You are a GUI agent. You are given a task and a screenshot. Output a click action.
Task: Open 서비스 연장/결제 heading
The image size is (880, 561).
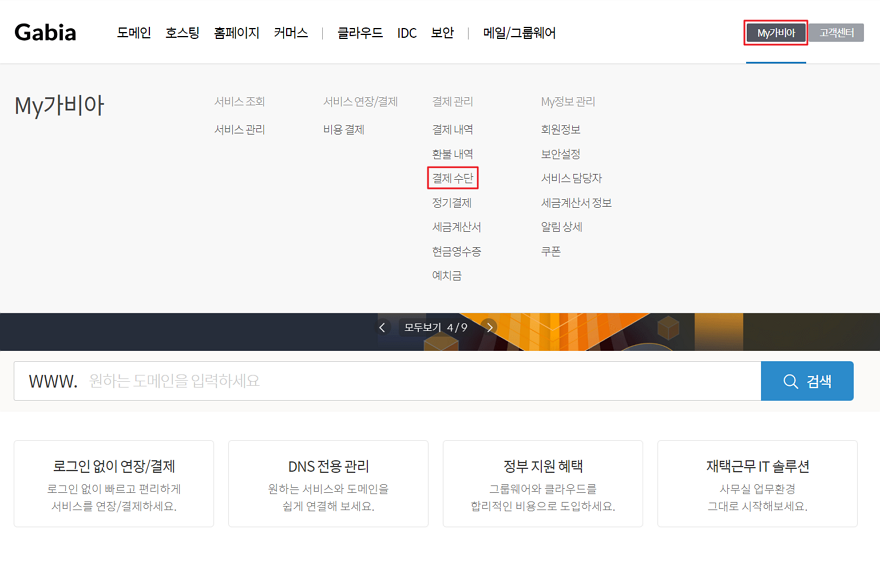coord(360,102)
